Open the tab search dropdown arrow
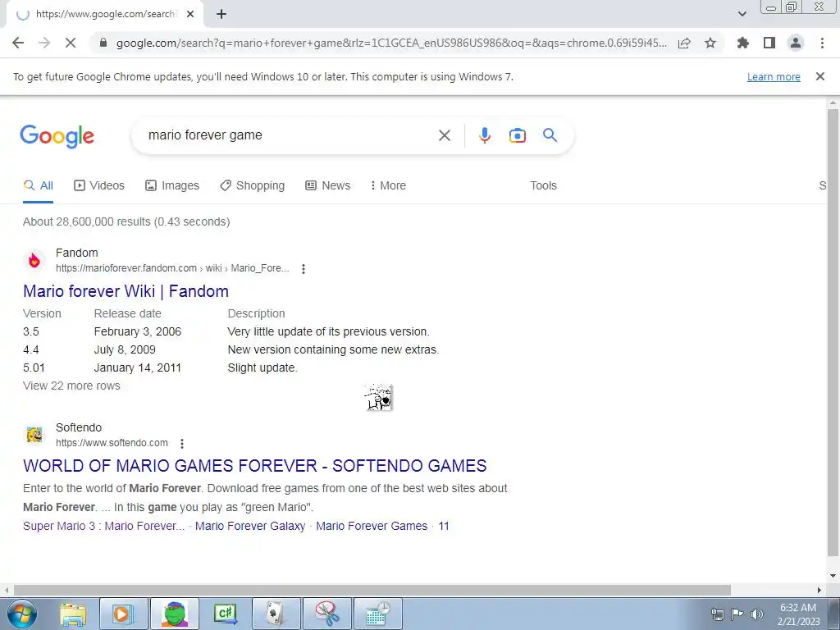 tap(742, 14)
